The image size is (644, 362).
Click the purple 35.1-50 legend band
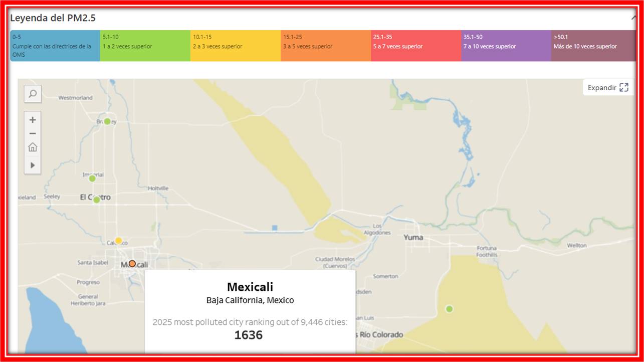(506, 46)
